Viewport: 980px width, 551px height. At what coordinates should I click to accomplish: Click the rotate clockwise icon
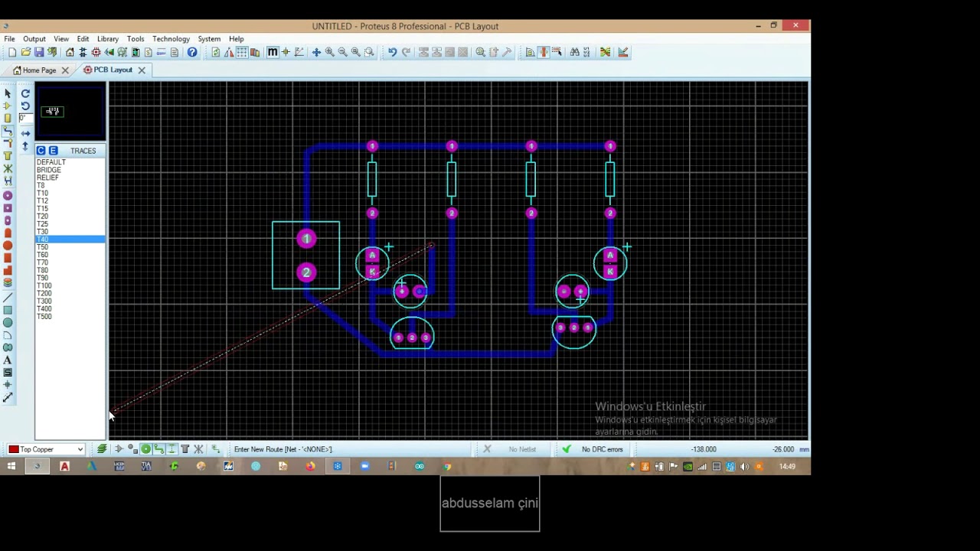click(x=25, y=93)
